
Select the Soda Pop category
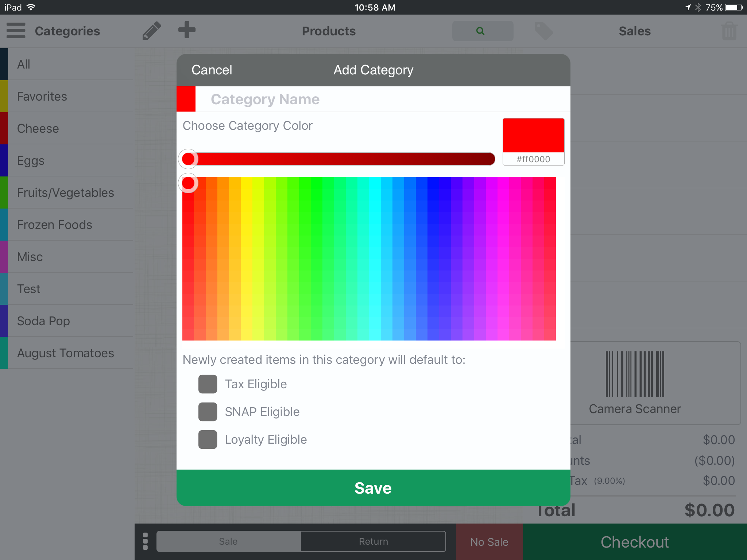pyautogui.click(x=67, y=321)
